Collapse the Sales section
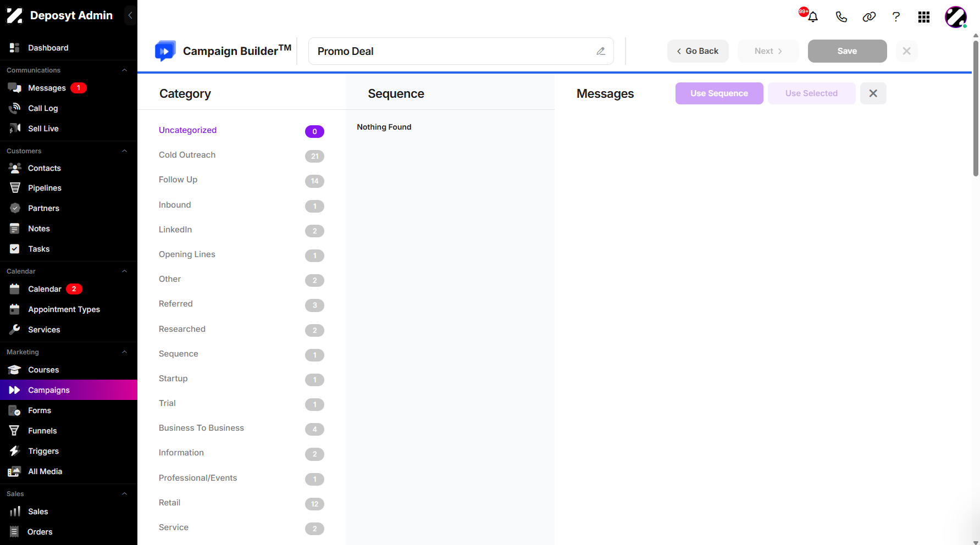Viewport: 980px width, 545px height. coord(124,494)
